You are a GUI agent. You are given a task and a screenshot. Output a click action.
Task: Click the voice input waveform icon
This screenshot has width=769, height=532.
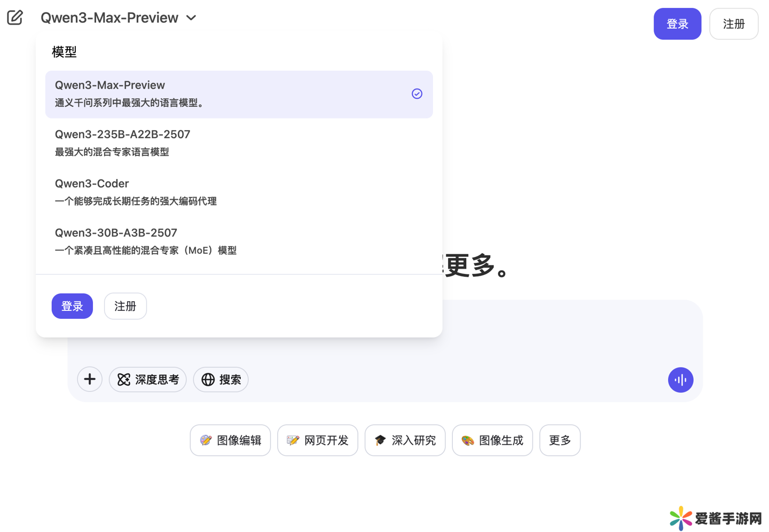pos(680,380)
